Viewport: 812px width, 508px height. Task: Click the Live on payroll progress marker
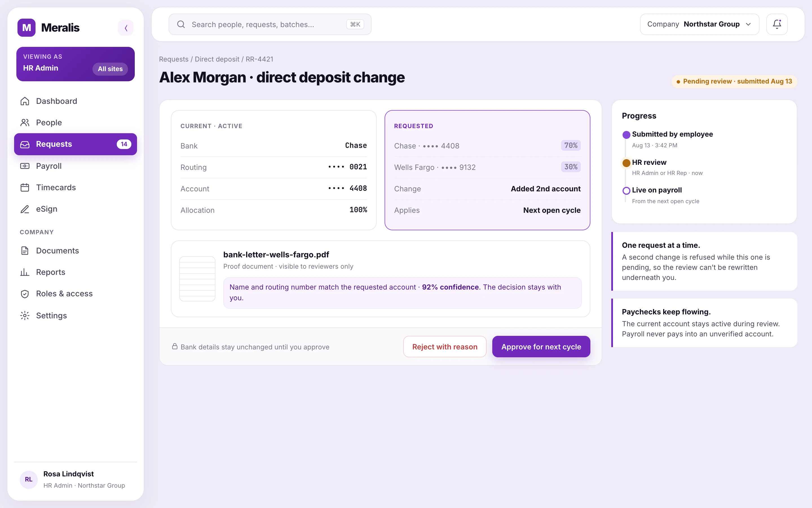point(626,190)
